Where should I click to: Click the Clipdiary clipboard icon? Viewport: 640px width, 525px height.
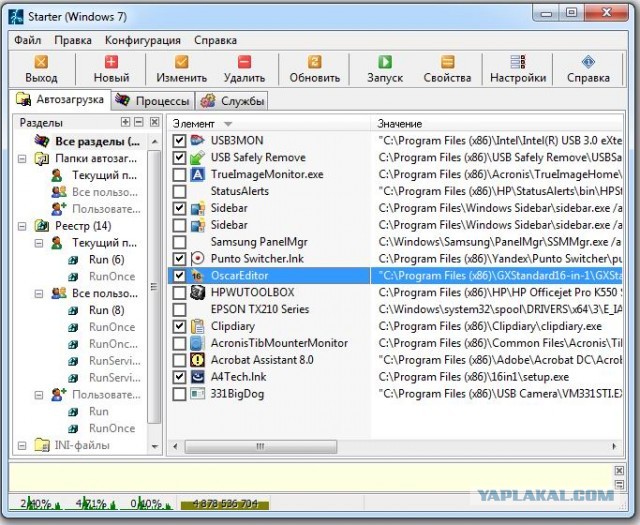coord(198,326)
